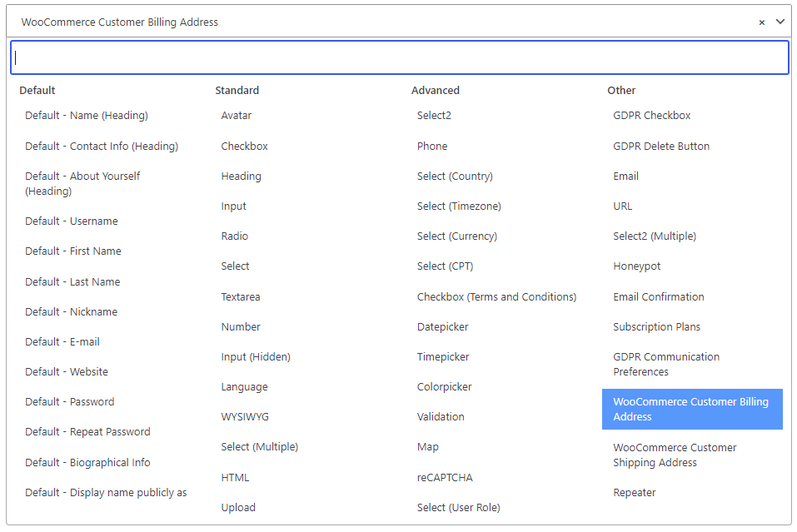Focus the field search input box

tap(400, 57)
